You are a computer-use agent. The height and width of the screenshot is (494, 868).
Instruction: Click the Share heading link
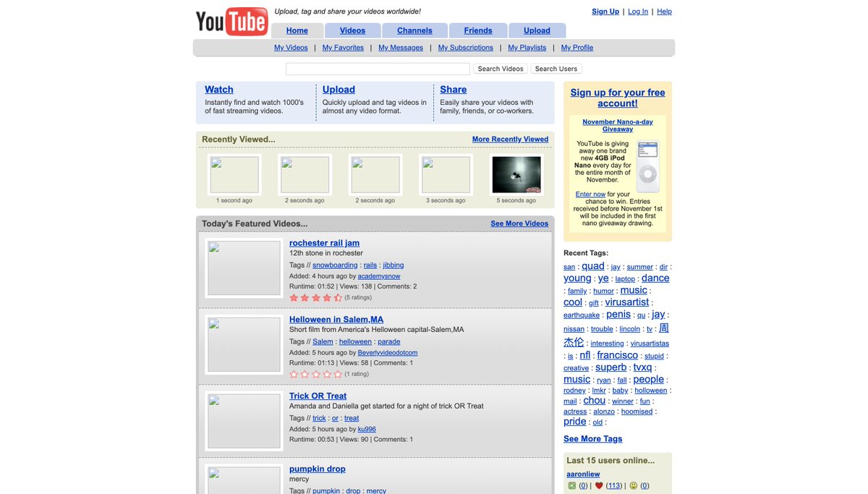(x=454, y=90)
